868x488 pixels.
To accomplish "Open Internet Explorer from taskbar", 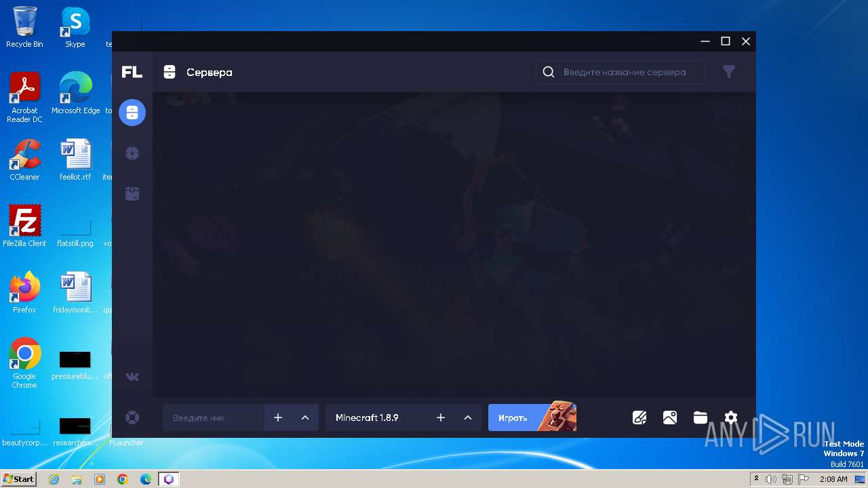I will pos(54,479).
